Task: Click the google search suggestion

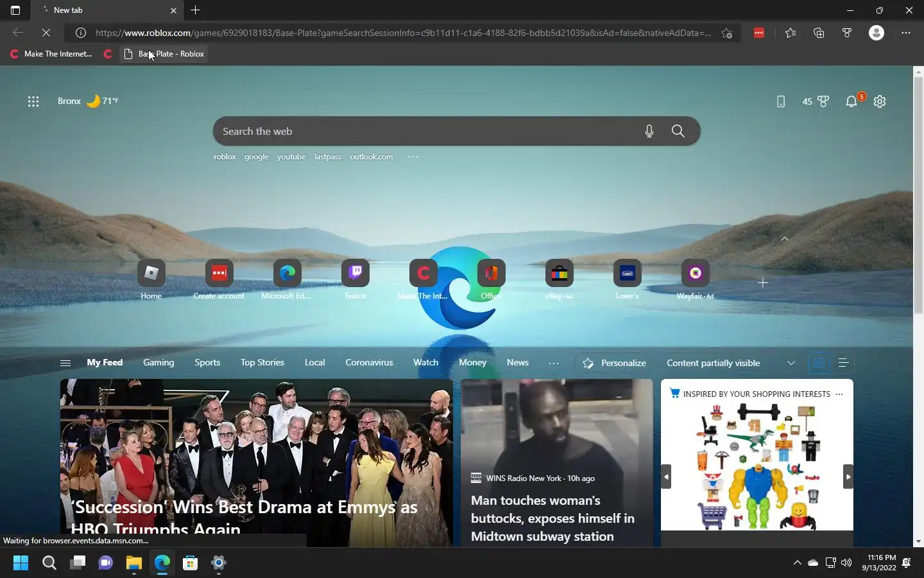Action: click(x=257, y=157)
